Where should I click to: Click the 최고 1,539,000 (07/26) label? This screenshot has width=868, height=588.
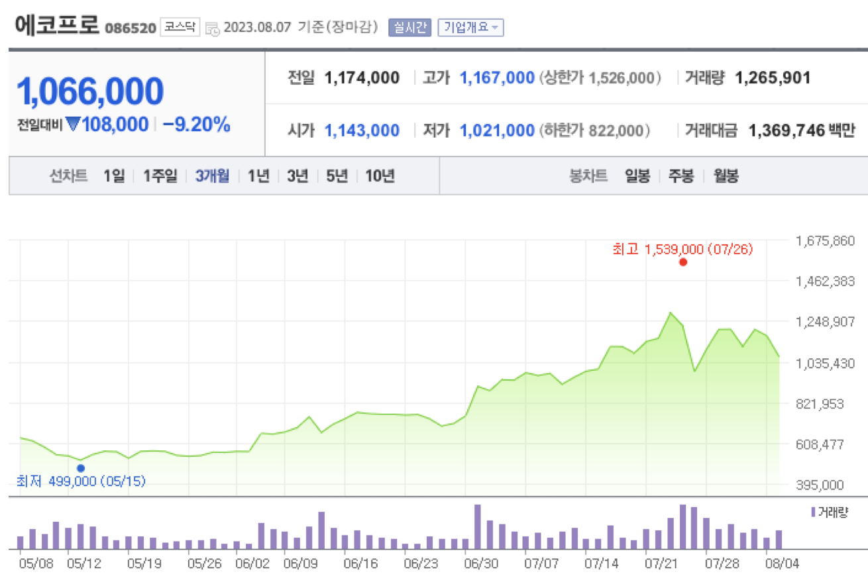pos(682,249)
